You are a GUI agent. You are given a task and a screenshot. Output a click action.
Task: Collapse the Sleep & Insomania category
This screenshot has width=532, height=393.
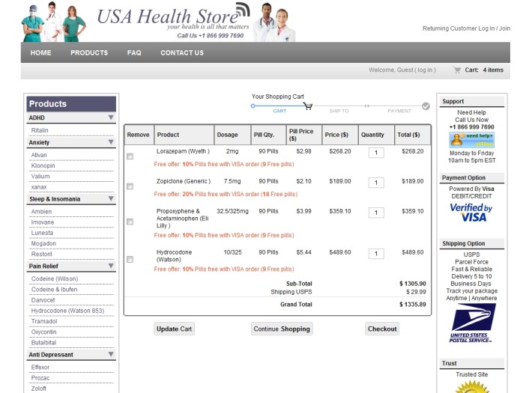tap(111, 199)
